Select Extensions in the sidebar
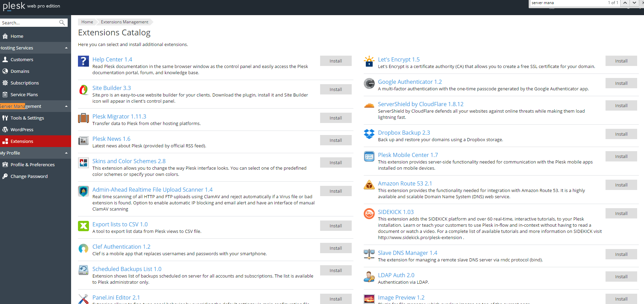644x304 pixels. point(35,142)
